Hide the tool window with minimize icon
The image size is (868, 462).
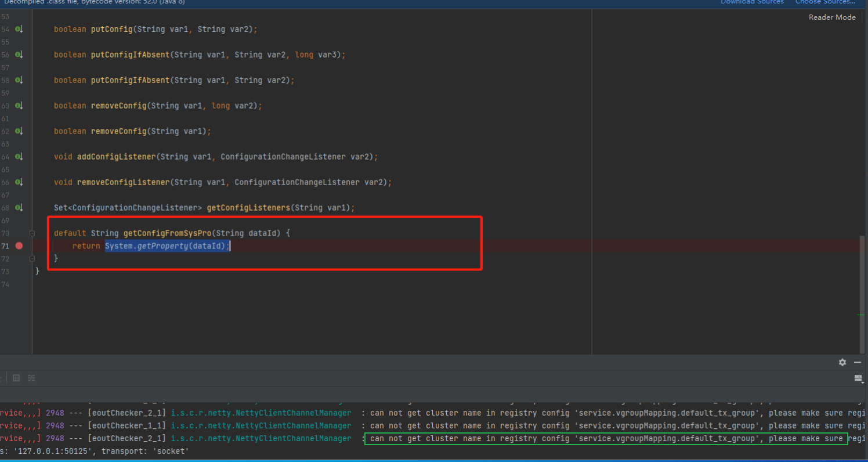(858, 362)
